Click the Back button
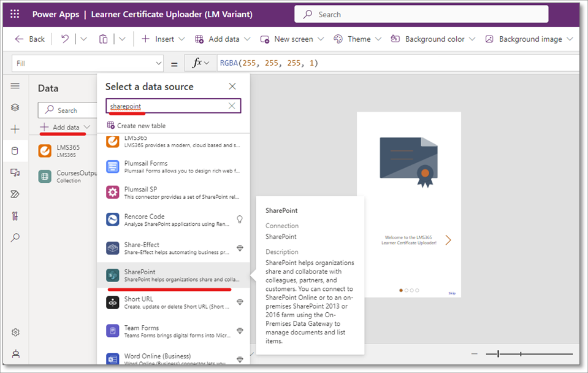Viewport: 588px width, 373px height. [29, 39]
